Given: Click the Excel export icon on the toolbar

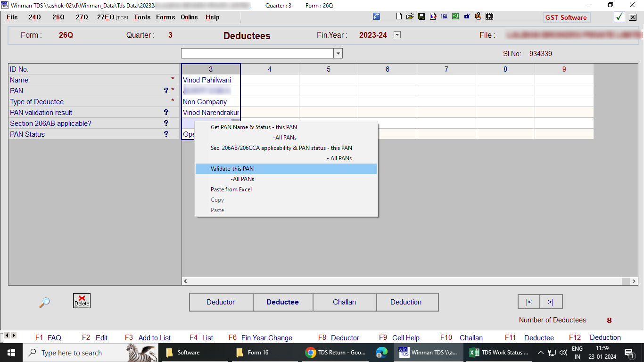Looking at the screenshot, I should 455,16.
